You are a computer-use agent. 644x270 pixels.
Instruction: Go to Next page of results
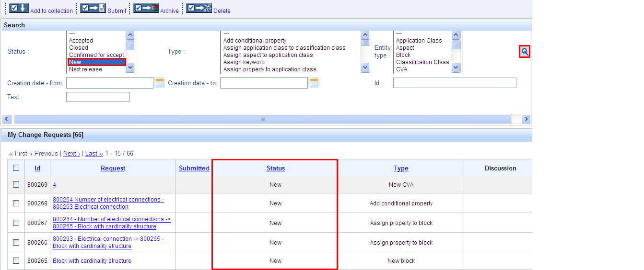(71, 154)
